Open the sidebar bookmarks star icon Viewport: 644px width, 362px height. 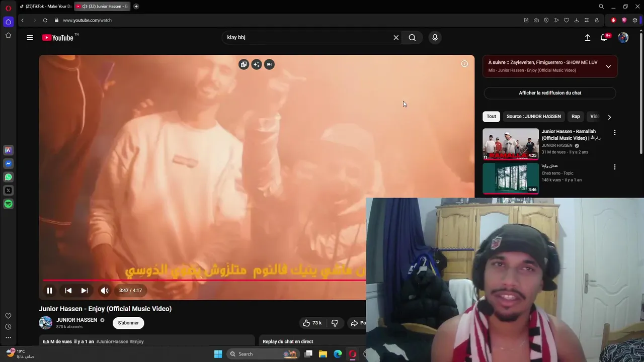click(8, 35)
